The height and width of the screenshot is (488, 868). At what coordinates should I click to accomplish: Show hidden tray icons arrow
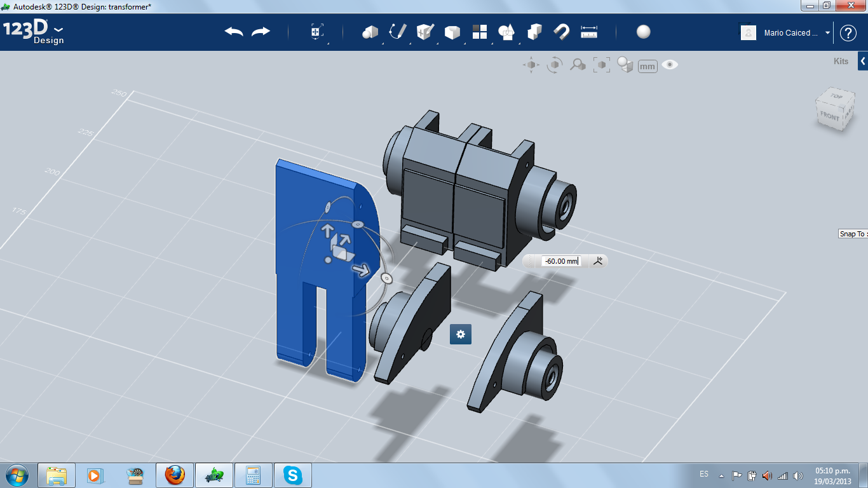click(721, 475)
